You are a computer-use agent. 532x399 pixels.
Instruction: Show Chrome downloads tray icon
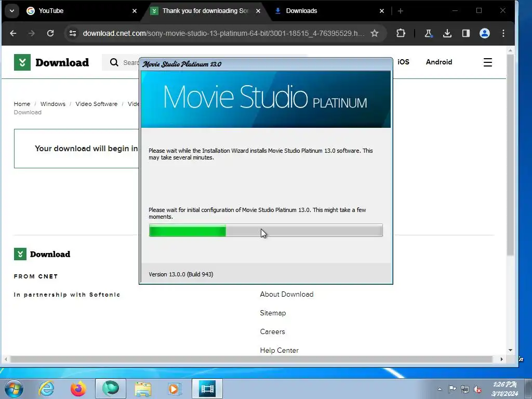click(447, 33)
